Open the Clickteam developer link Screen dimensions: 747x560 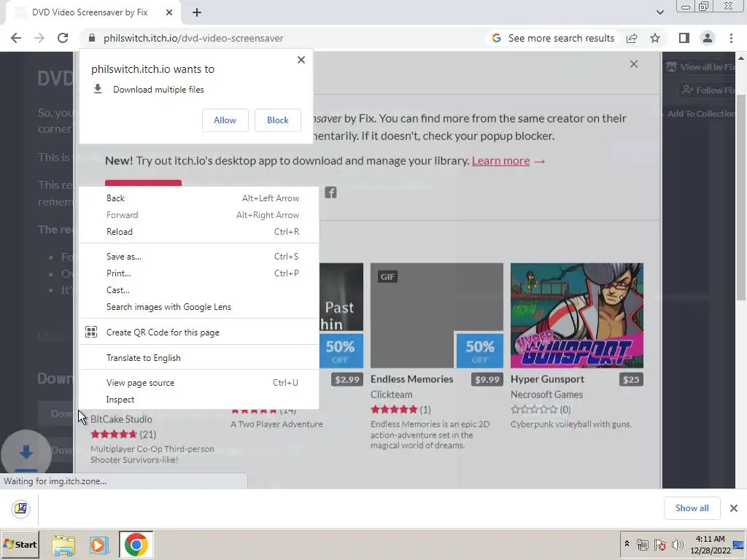392,394
